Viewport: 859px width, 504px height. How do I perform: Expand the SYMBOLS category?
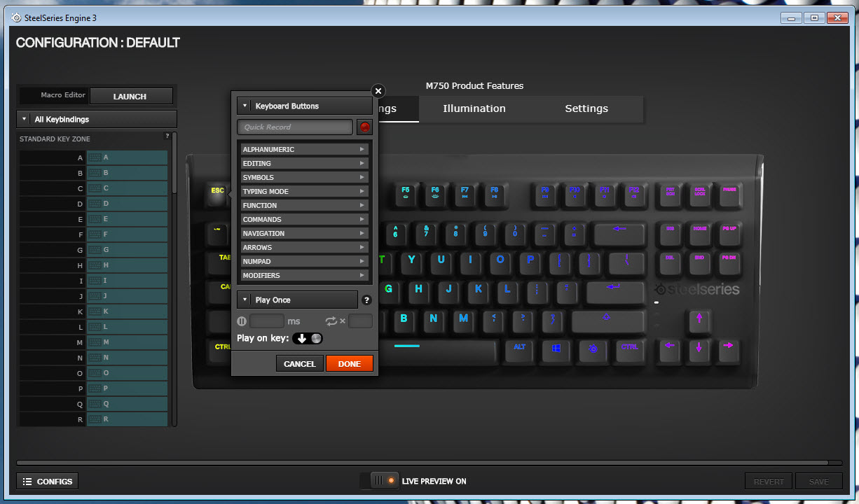304,178
